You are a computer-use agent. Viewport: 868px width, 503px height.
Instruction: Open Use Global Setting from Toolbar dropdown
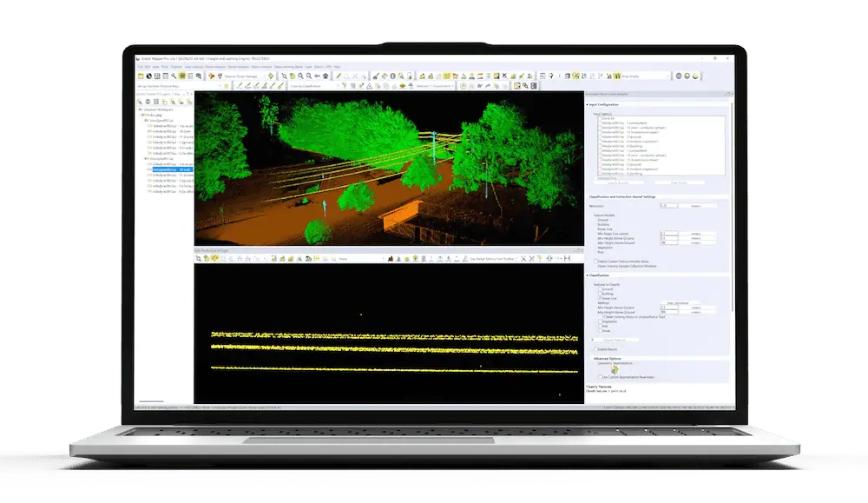point(493,259)
